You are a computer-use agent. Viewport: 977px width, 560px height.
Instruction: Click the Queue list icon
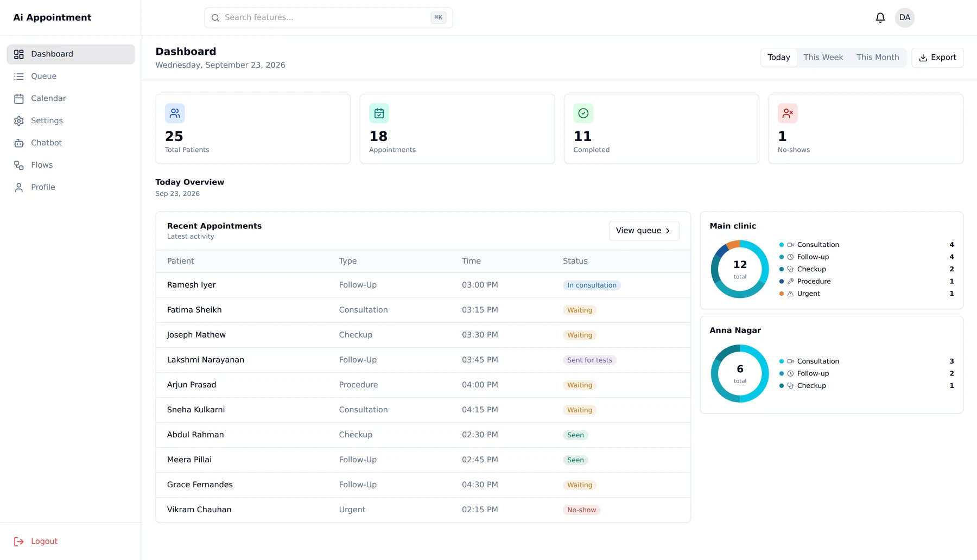tap(19, 77)
